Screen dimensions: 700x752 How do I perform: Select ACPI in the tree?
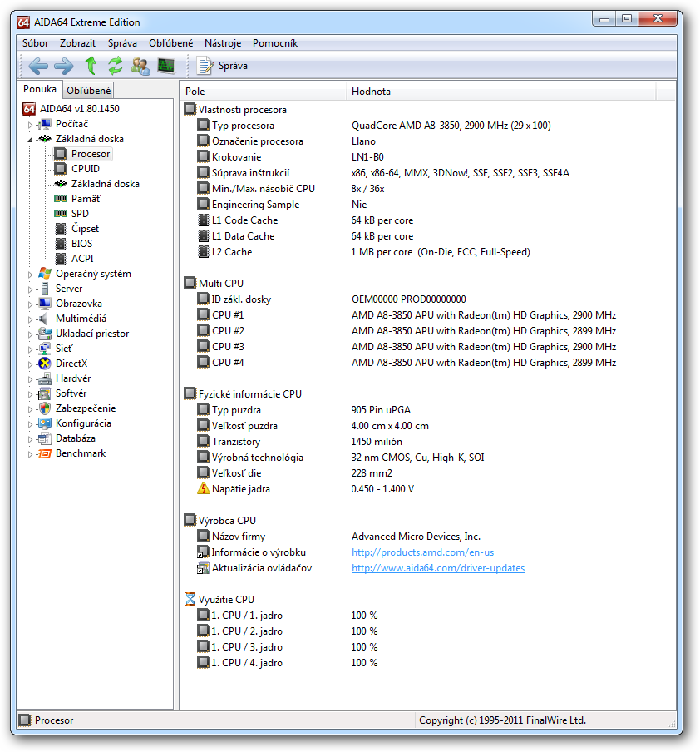tap(82, 259)
